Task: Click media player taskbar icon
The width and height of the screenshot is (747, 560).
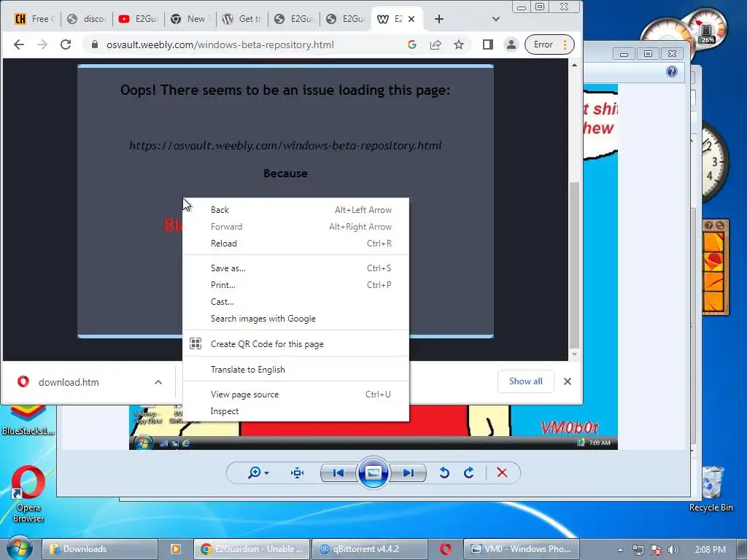Action: [x=175, y=549]
